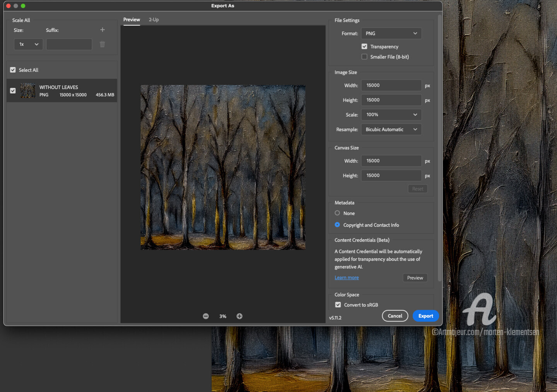Choose Copyright and Contact Info metadata
Viewport: 557px width, 392px height.
337,225
